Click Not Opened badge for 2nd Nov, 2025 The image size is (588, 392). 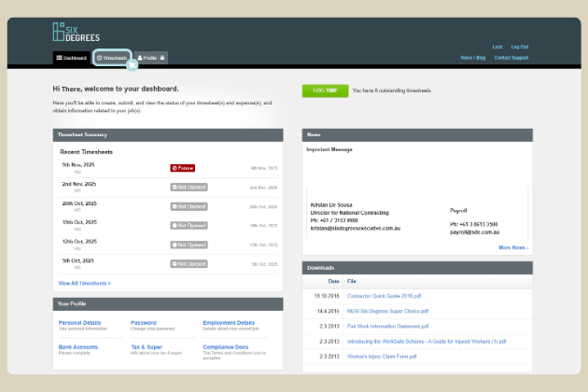point(189,188)
